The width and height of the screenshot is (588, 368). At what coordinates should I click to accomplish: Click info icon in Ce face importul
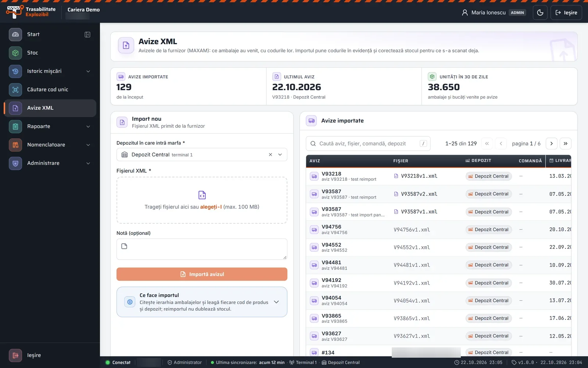[x=130, y=302]
